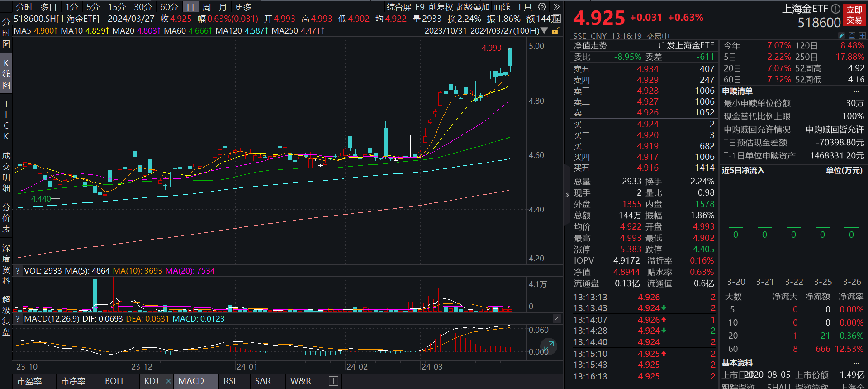This screenshot has width=868, height=389.
Task: Open the date range dropdown triangle
Action: point(544,31)
